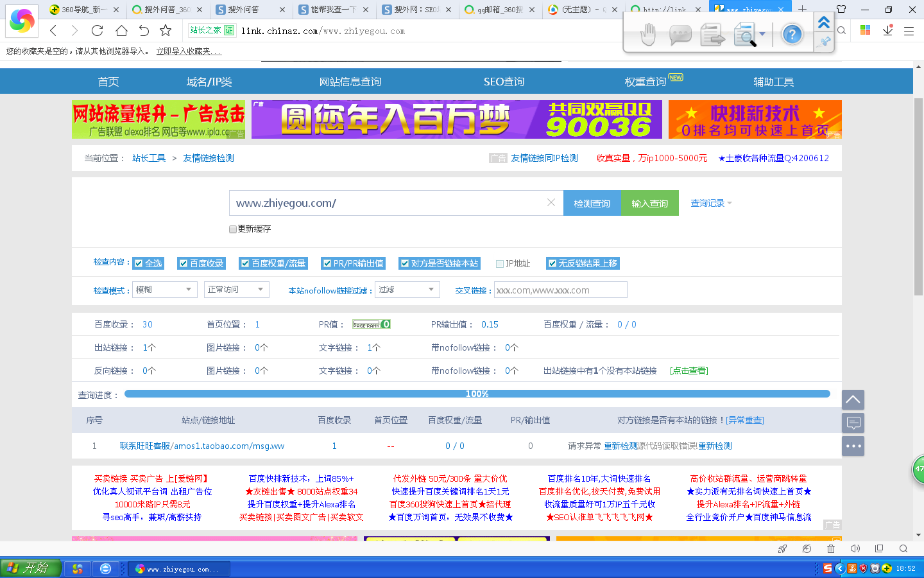
Task: Toggle the 百度权重/流量 checkbox
Action: (x=245, y=263)
